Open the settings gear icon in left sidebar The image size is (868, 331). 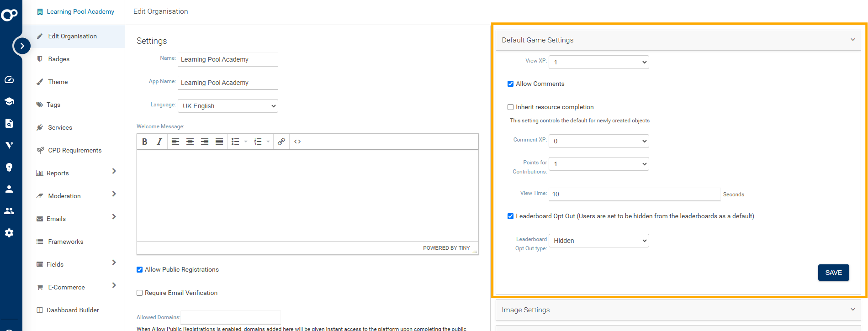(x=9, y=233)
